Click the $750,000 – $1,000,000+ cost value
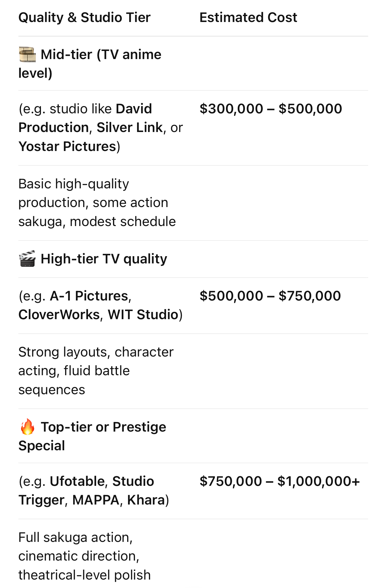 click(280, 481)
